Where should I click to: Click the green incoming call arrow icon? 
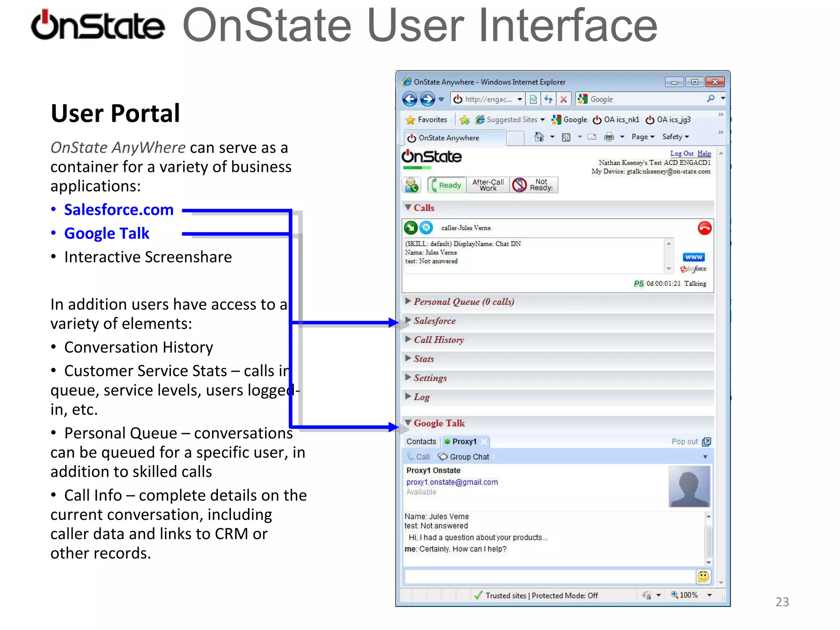(411, 227)
